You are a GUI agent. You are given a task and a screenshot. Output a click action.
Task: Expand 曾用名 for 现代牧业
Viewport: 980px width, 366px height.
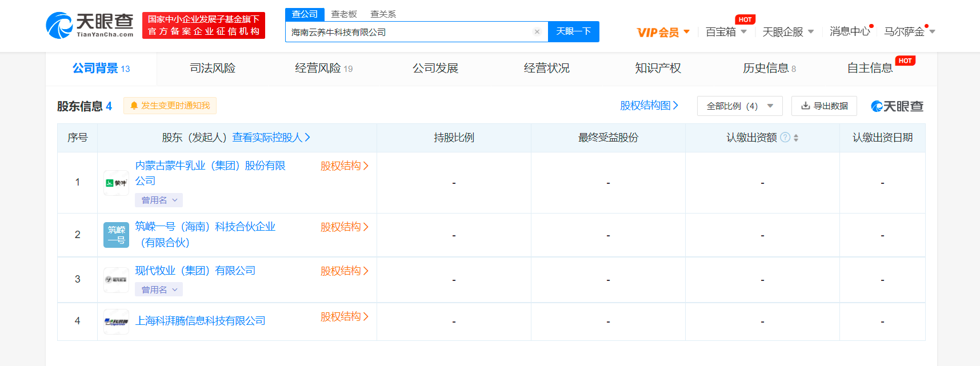click(x=159, y=290)
